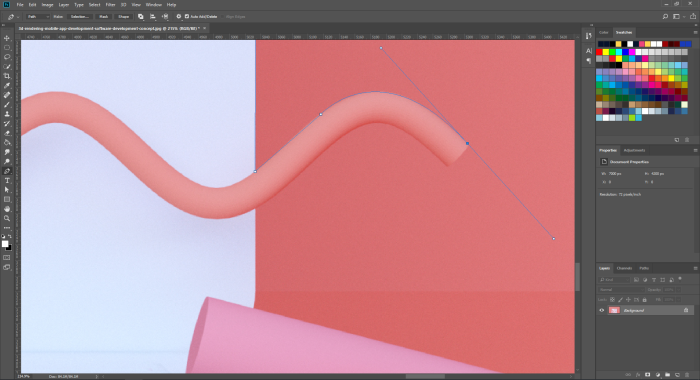Click Quick Mask mode icon

7,258
